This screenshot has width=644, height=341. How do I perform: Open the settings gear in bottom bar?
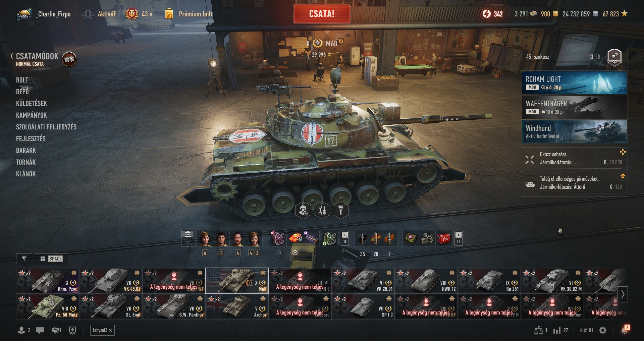pos(603,330)
